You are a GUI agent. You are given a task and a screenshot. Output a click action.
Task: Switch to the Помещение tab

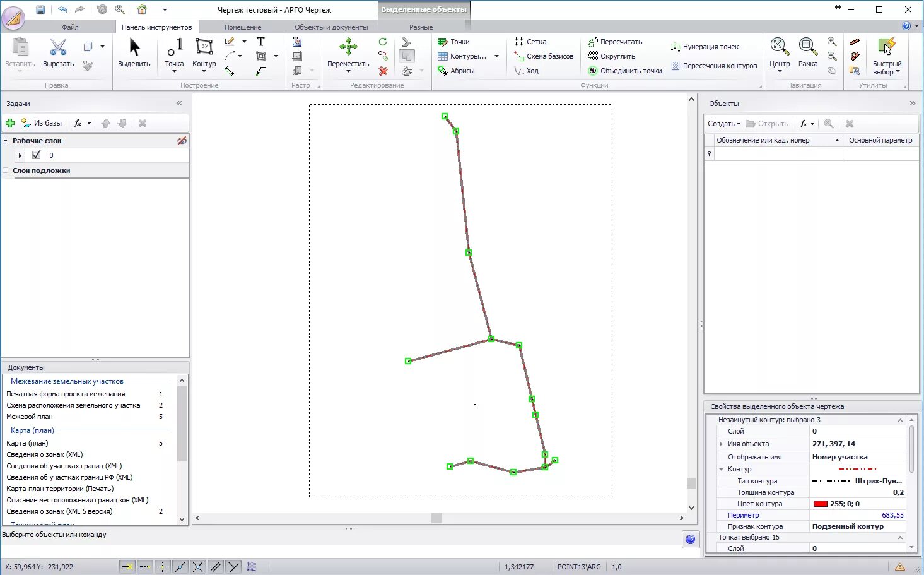[243, 27]
